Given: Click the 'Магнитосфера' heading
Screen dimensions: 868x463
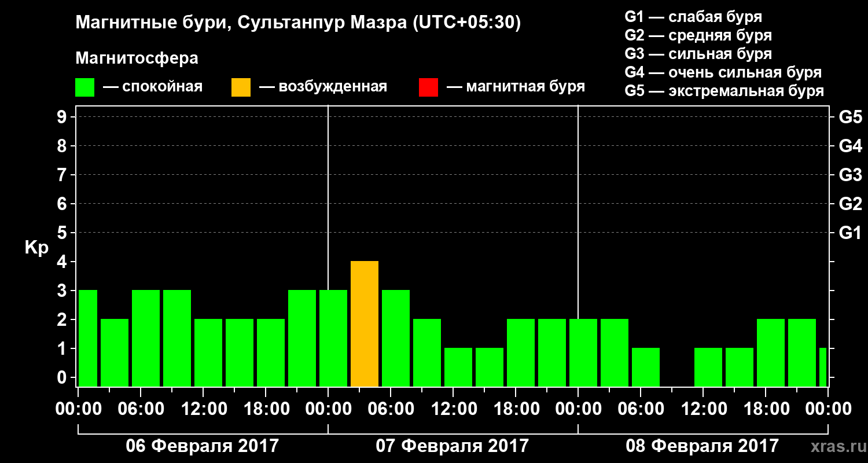Looking at the screenshot, I should coord(137,58).
